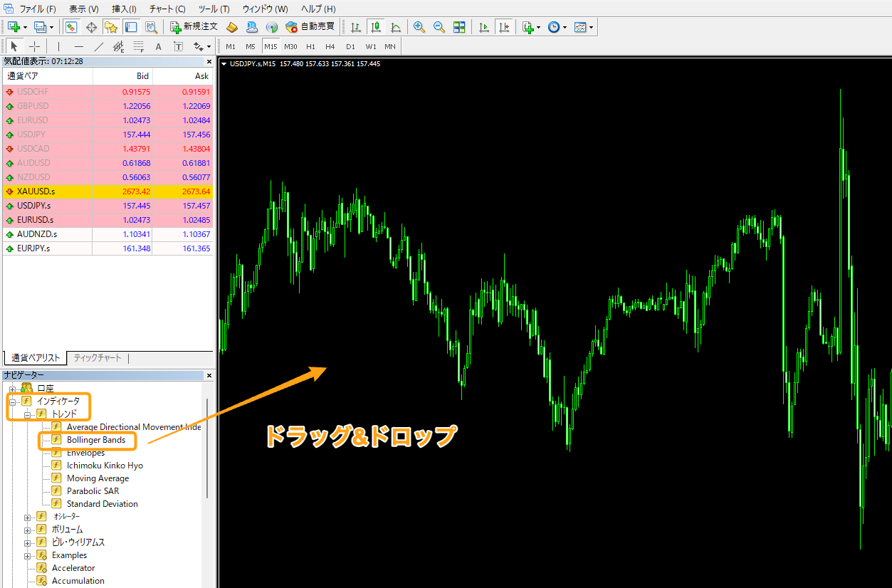This screenshot has height=588, width=892.
Task: Open the ウィンドウ (W) menu
Action: pos(266,9)
